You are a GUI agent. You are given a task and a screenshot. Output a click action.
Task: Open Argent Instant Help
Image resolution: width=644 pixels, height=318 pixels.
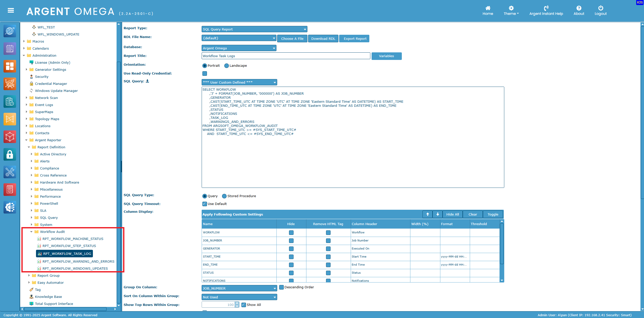546,11
